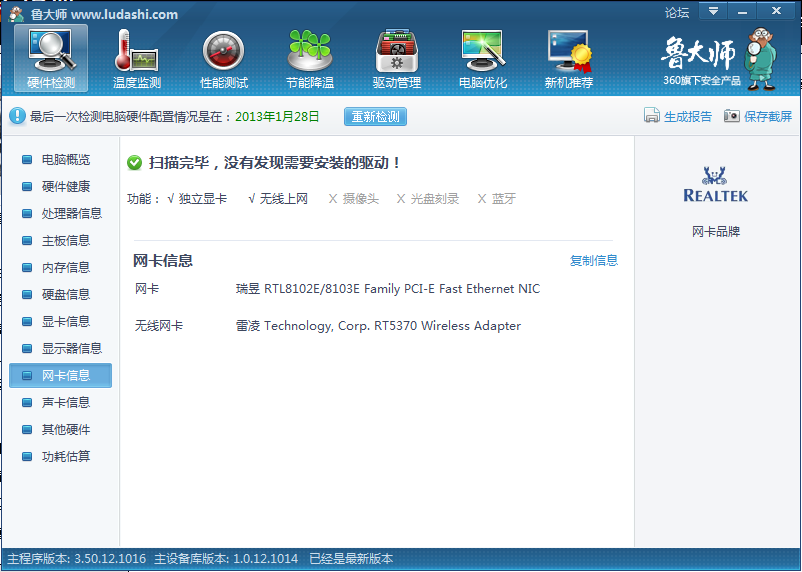The width and height of the screenshot is (802, 572).
Task: Open the 新机推荐 recommendations section
Action: [x=569, y=58]
